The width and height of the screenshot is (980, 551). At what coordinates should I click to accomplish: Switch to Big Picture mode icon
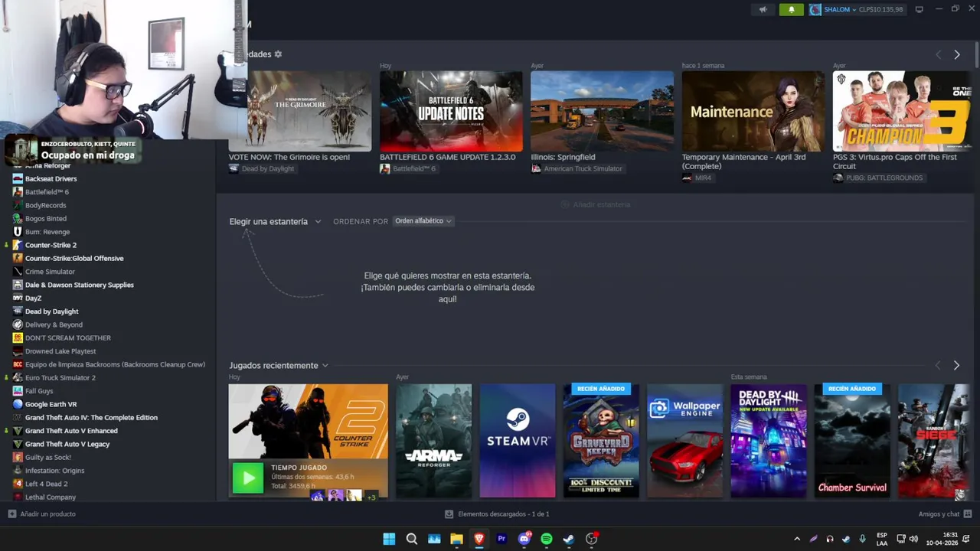click(920, 9)
